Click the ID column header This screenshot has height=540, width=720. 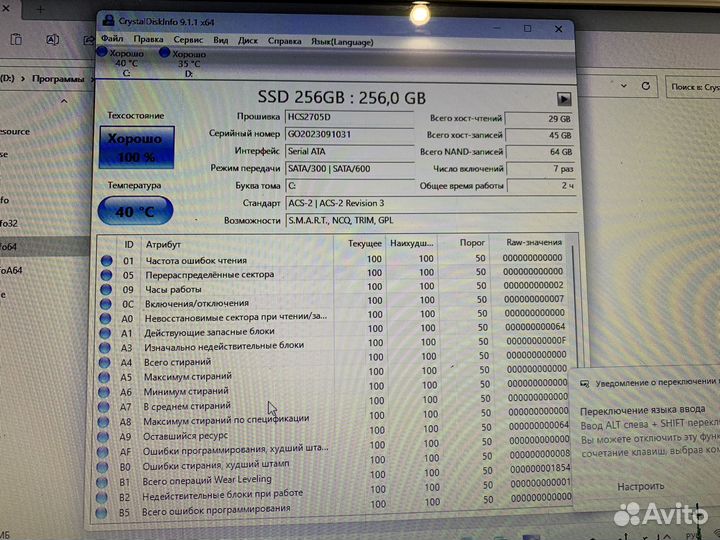(129, 245)
